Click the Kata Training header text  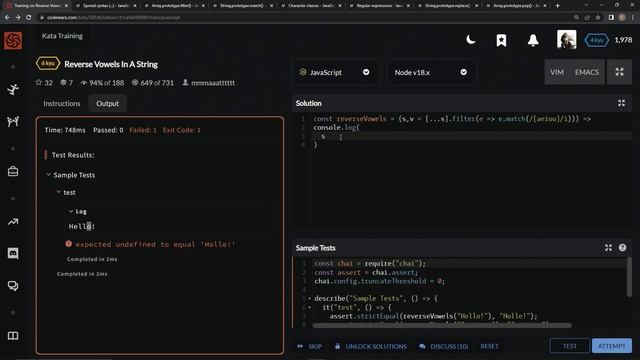62,36
